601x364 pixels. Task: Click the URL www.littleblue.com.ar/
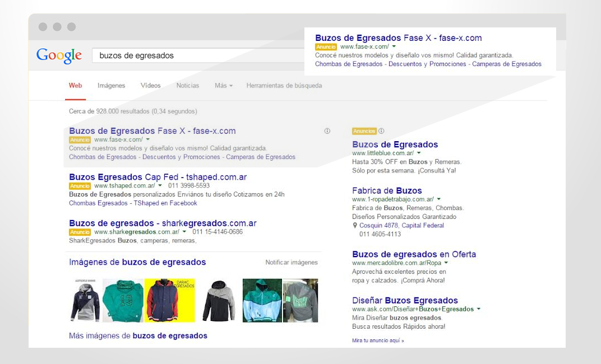coord(383,153)
